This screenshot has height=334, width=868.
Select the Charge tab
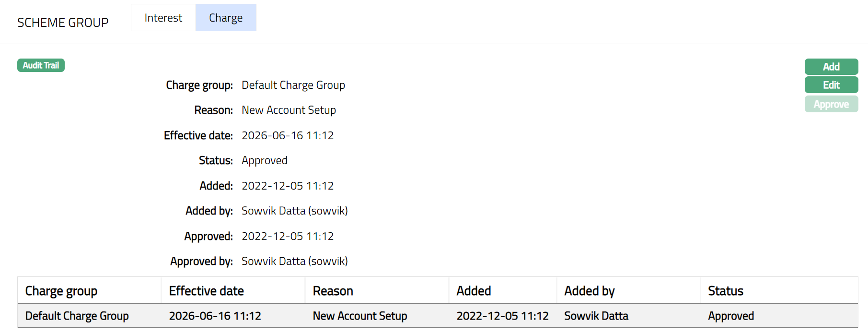coord(226,18)
